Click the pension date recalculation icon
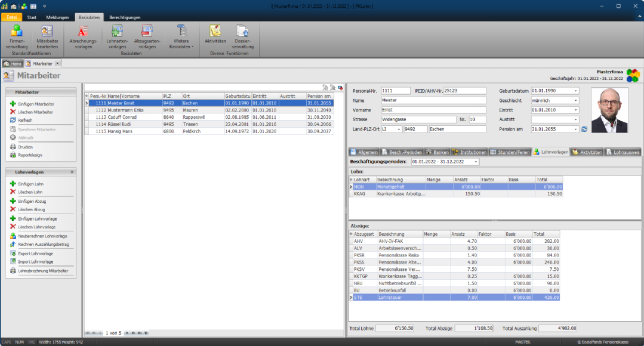 tap(584, 129)
